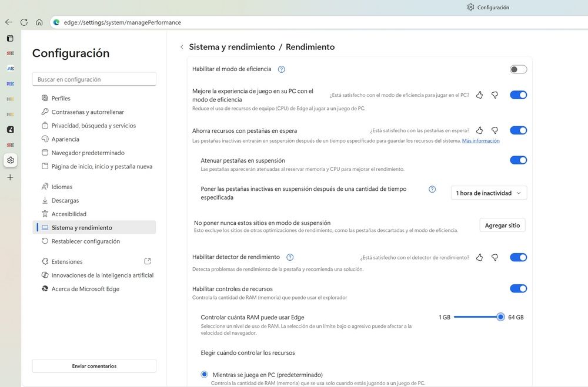Open help icon next to inactive tabs sleep setting
The height and width of the screenshot is (387, 588).
(x=432, y=189)
